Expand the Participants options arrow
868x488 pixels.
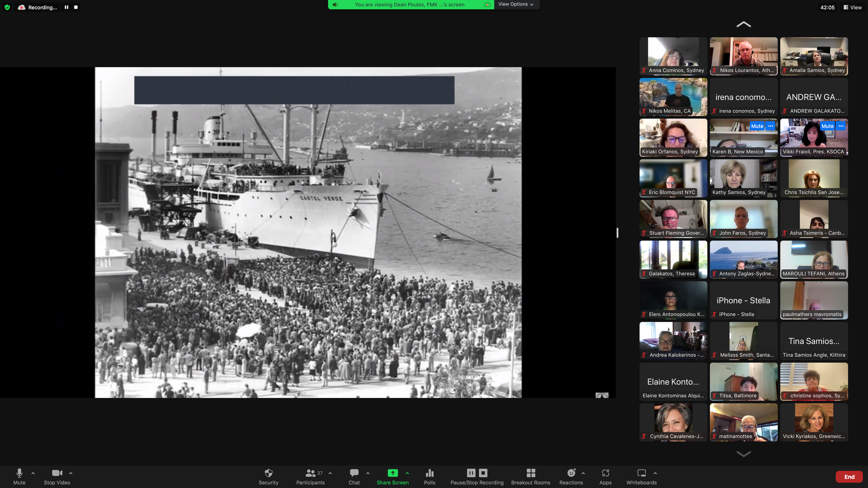click(x=330, y=473)
